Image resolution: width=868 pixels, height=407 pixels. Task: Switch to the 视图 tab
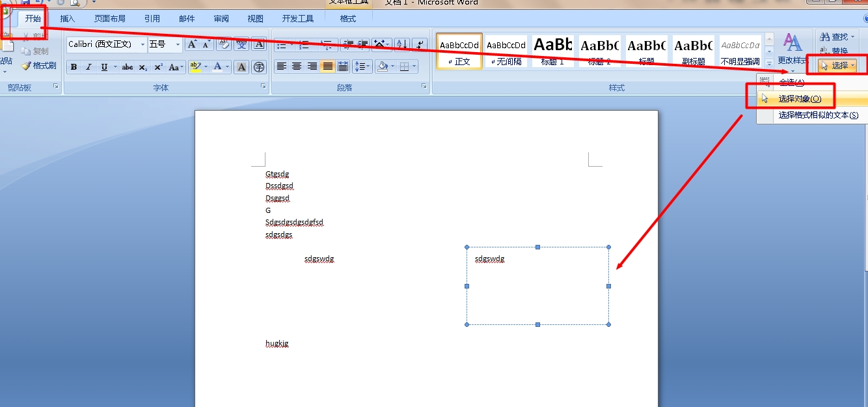tap(256, 19)
